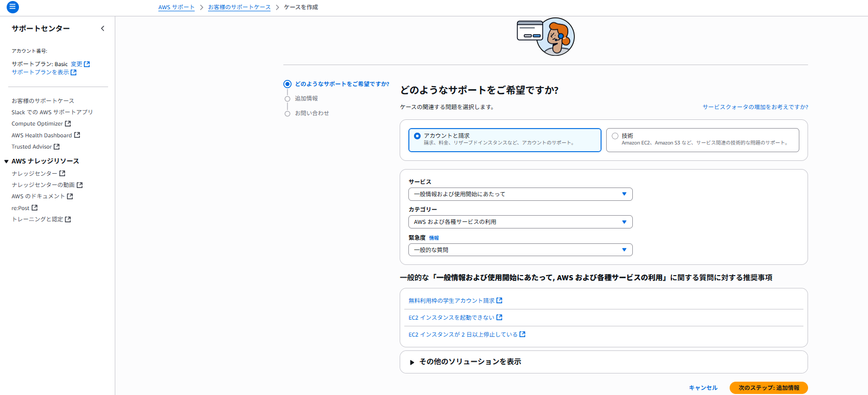The width and height of the screenshot is (868, 395).
Task: Click 次のステップ: 追加情報 button
Action: tap(769, 388)
